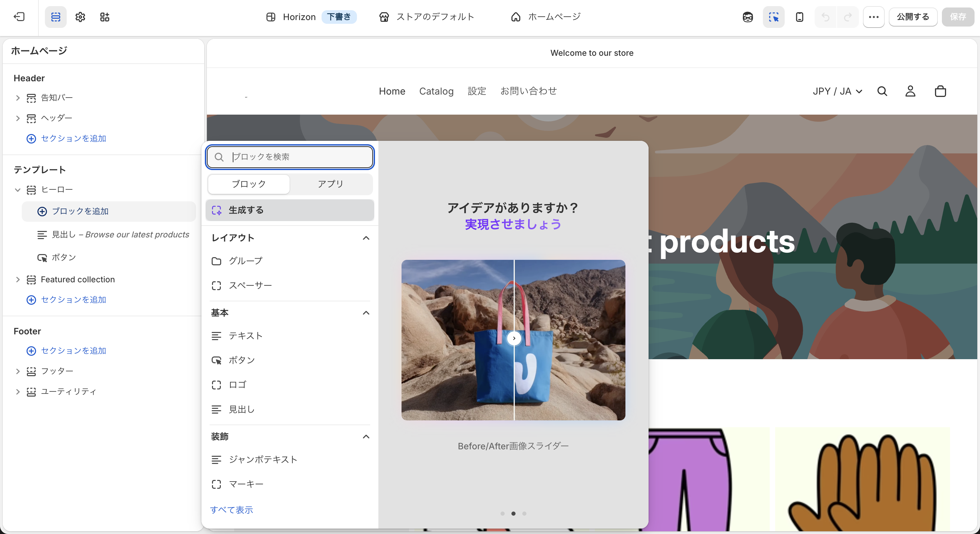Expand the フッター section under Footer
Image resolution: width=980 pixels, height=534 pixels.
coord(17,371)
